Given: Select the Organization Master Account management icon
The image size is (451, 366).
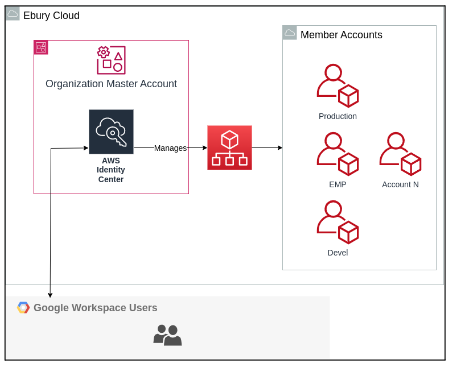Looking at the screenshot, I should pyautogui.click(x=111, y=60).
